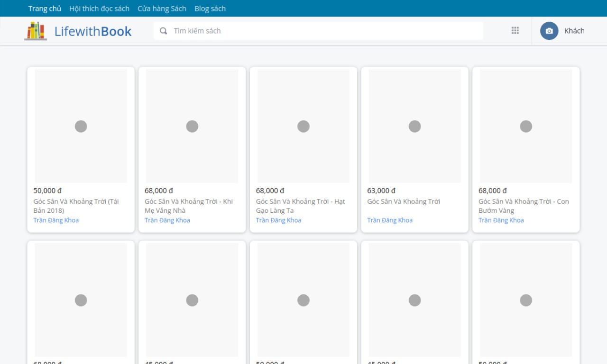
Task: Click the 68,000 đ price of Con Bướm Vàng
Action: tap(493, 191)
